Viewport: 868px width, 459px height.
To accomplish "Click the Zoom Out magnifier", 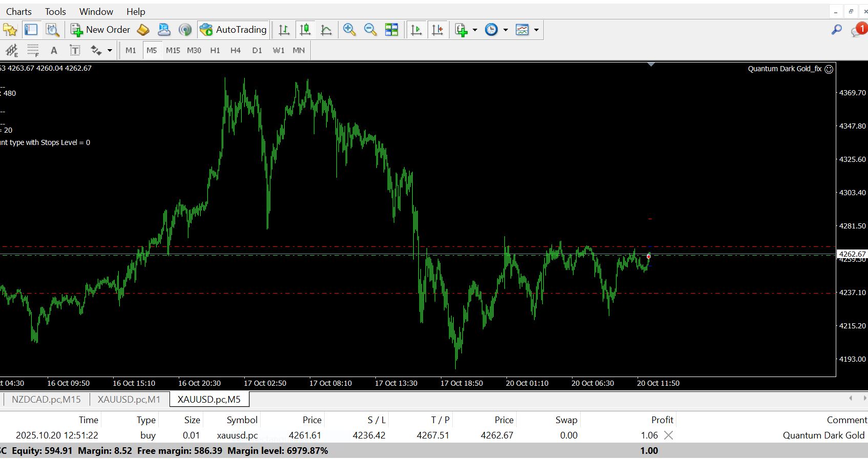I will click(370, 30).
